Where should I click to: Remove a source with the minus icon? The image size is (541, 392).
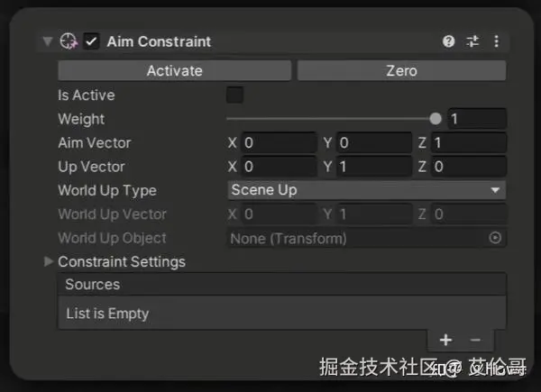coord(476,340)
